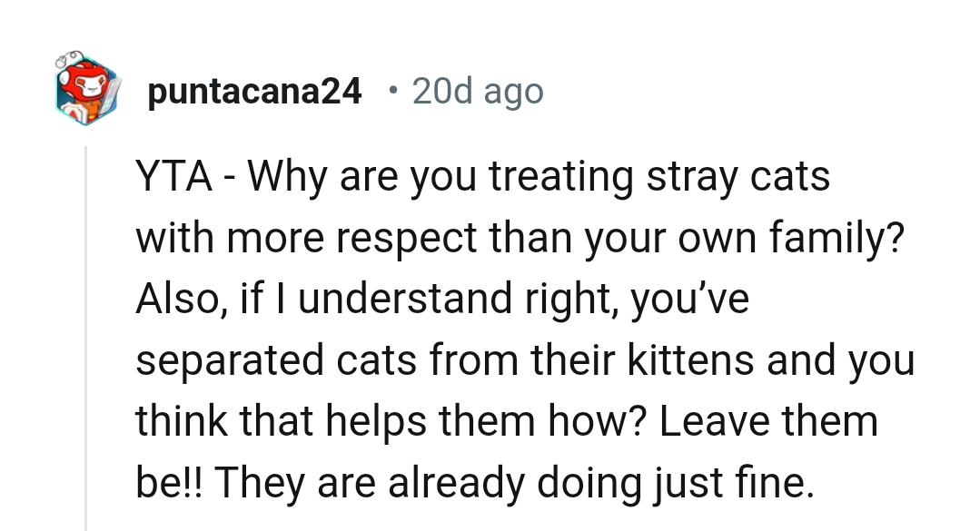Click the "20d ago" timestamp
The height and width of the screenshot is (531, 980).
[x=477, y=92]
